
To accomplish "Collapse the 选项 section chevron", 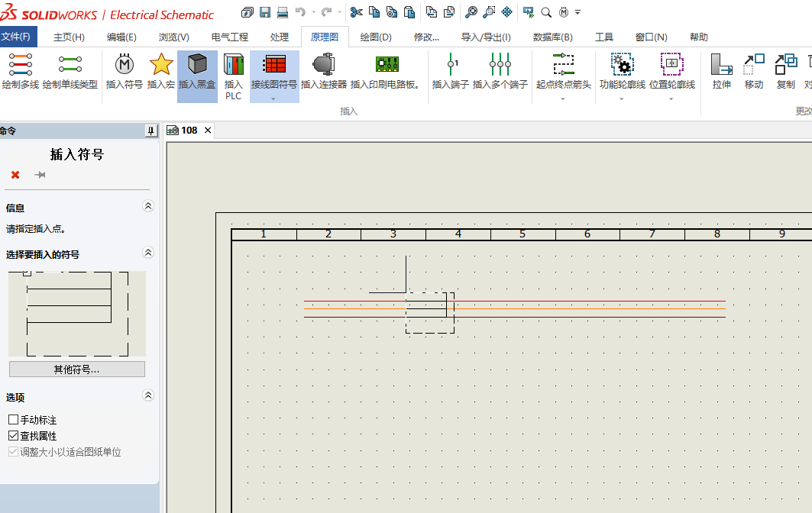I will click(x=147, y=395).
